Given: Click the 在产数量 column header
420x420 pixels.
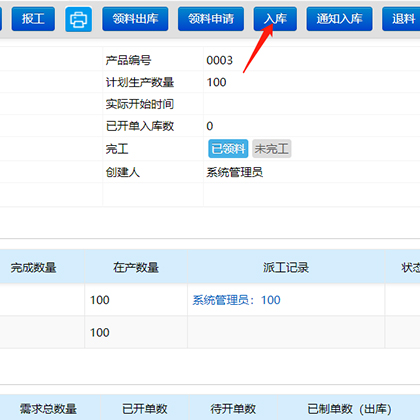Looking at the screenshot, I should click(x=136, y=267).
